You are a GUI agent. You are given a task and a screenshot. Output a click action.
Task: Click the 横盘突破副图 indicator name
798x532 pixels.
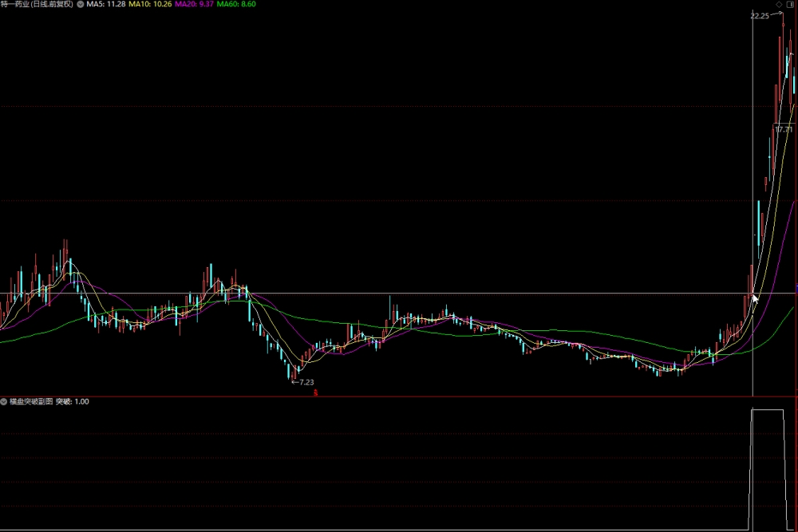(x=31, y=402)
